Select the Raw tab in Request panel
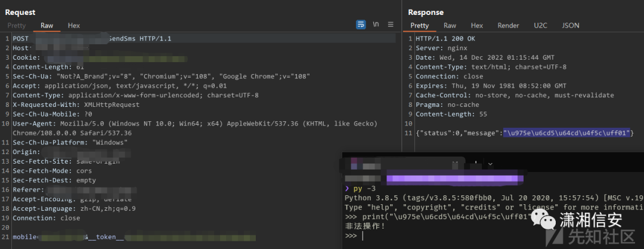This screenshot has height=249, width=644. tap(47, 26)
